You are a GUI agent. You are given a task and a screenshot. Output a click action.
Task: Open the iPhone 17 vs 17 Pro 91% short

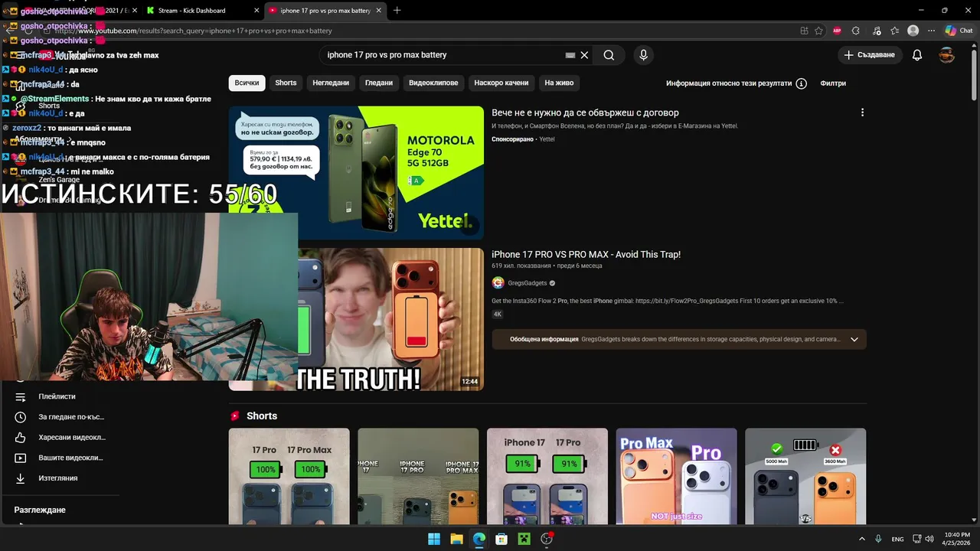pyautogui.click(x=547, y=476)
